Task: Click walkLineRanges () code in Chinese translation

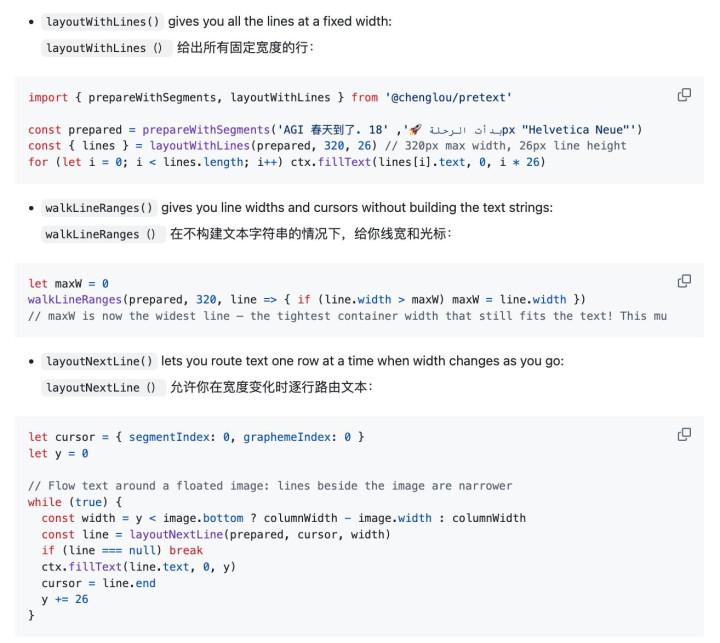Action: [x=102, y=234]
